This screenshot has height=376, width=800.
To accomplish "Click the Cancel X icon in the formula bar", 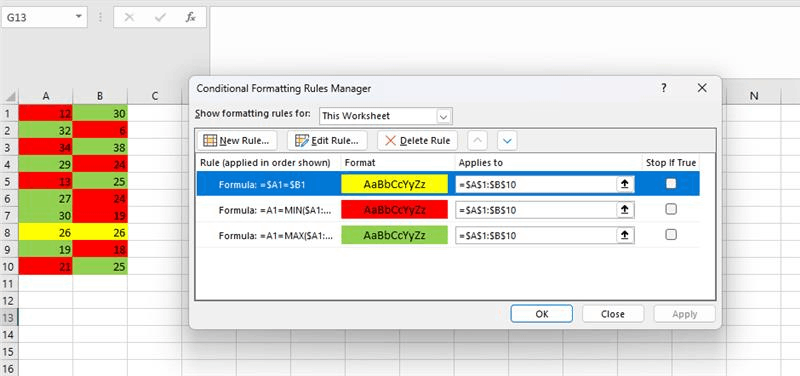I will [x=129, y=17].
